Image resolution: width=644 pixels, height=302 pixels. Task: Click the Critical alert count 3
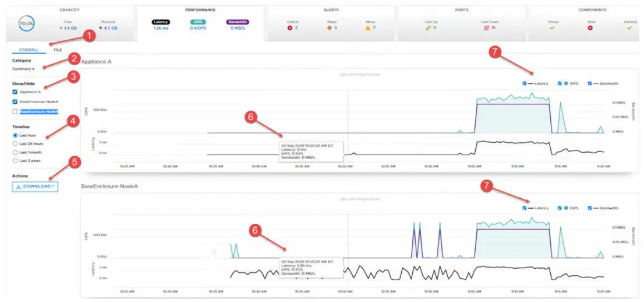click(x=296, y=27)
